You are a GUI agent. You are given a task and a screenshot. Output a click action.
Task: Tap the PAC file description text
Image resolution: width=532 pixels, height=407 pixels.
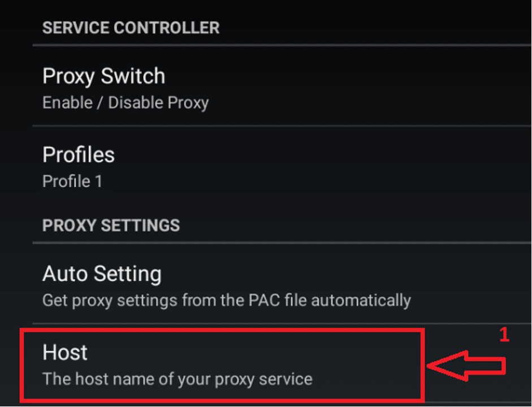tap(226, 301)
